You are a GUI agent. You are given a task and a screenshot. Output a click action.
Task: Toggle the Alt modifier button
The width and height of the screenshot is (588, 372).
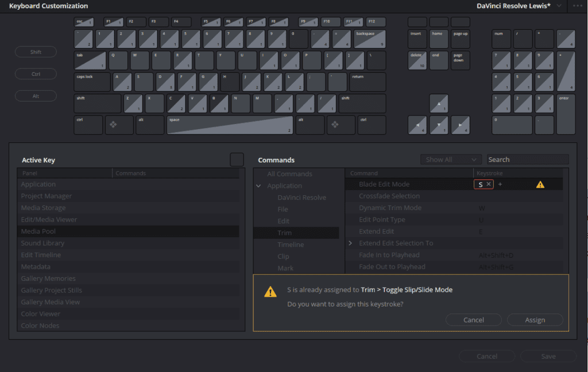[36, 96]
